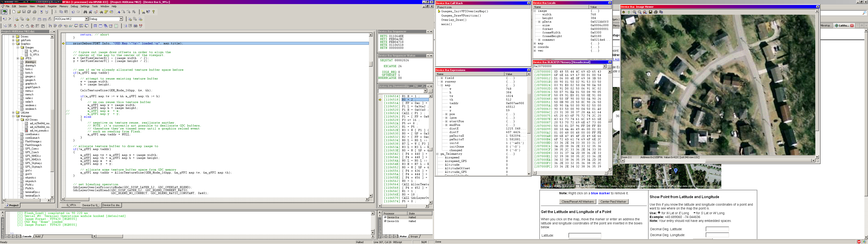Open HUDLime MK2 project dropdown
This screenshot has height=244, width=868.
click(x=86, y=19)
